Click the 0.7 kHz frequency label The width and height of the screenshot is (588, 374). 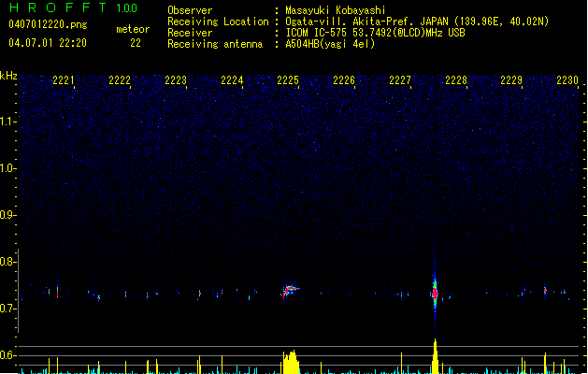click(x=7, y=309)
